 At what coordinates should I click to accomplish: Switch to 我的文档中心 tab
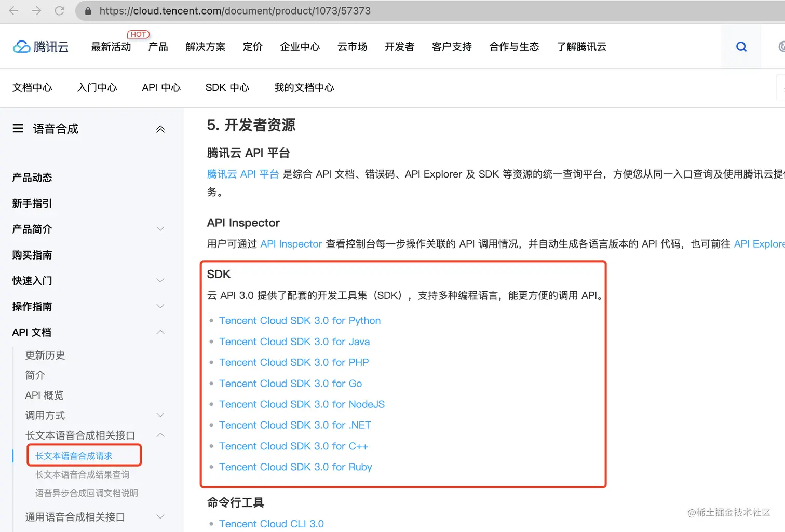[304, 88]
